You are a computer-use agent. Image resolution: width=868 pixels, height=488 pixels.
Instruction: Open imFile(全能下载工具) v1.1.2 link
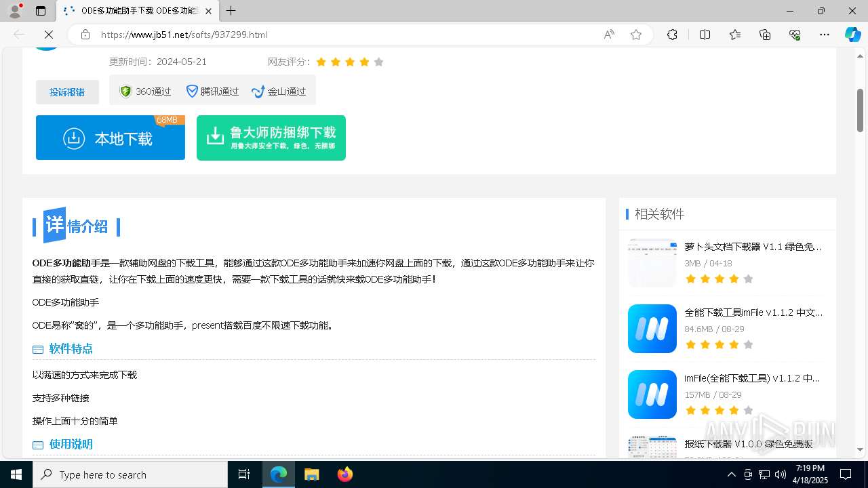[752, 378]
